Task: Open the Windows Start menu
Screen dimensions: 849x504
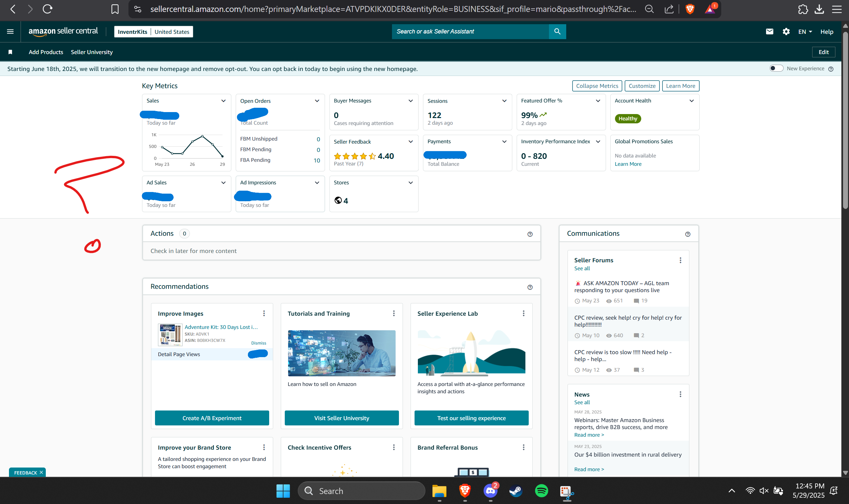Action: (283, 491)
